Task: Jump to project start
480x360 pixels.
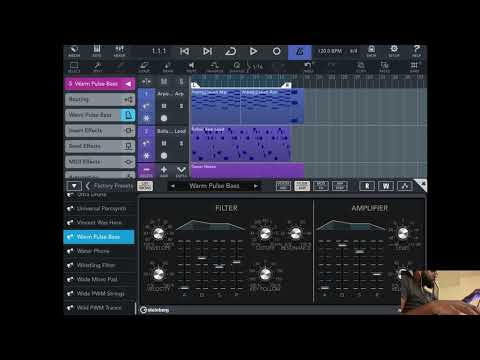Action: coord(184,51)
